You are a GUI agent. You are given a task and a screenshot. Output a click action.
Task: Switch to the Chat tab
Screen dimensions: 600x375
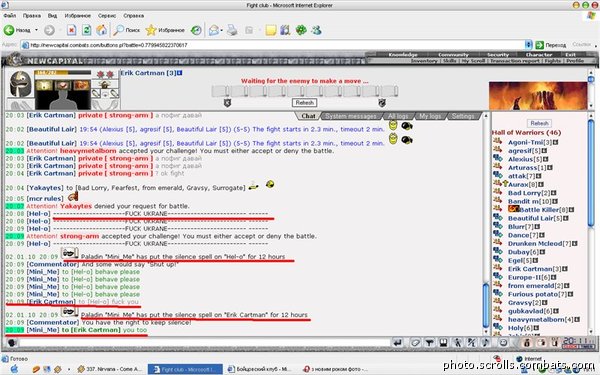308,116
